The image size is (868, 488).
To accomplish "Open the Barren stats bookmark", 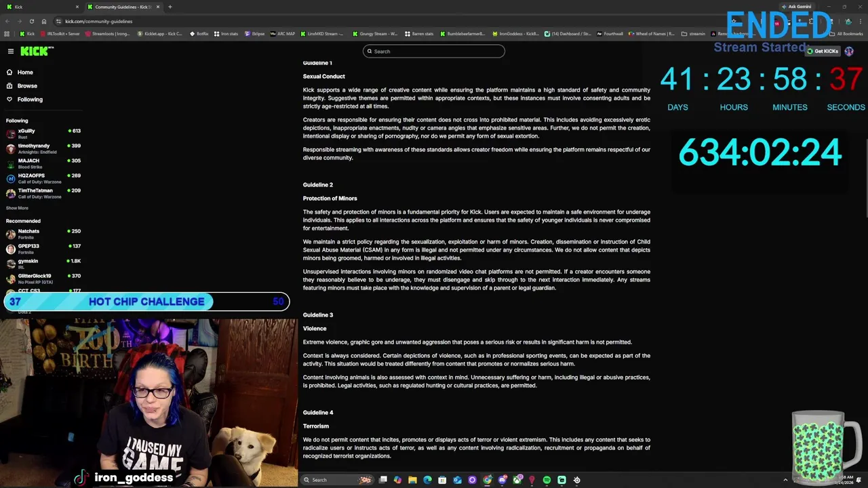I will [x=419, y=34].
